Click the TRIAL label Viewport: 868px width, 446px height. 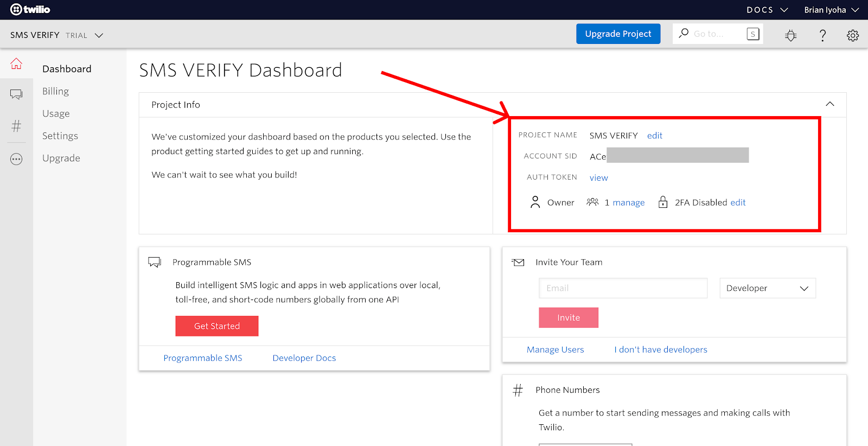76,35
